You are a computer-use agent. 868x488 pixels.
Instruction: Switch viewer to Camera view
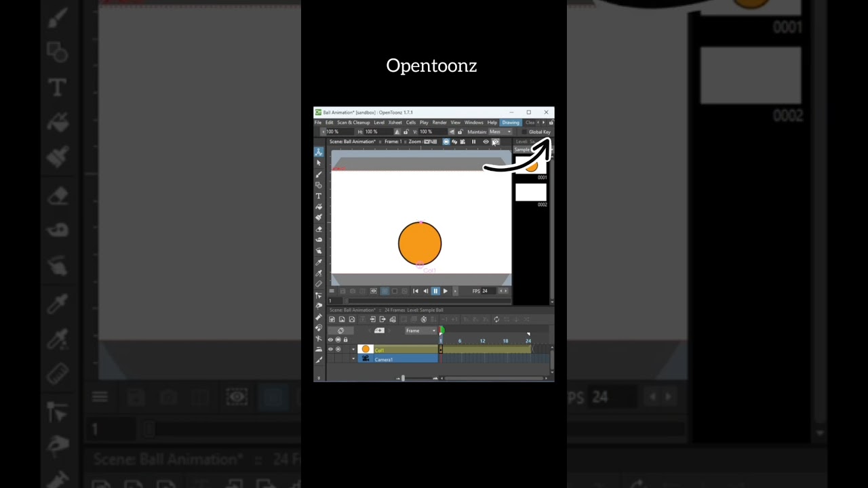click(x=462, y=142)
